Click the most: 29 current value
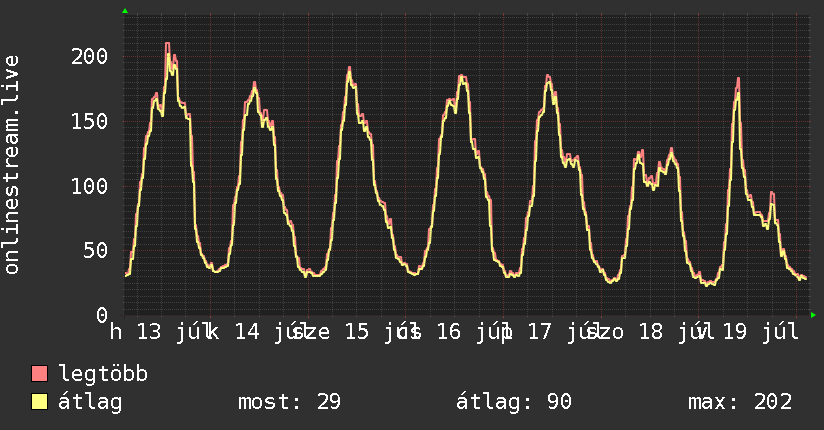824x430 pixels. point(290,402)
